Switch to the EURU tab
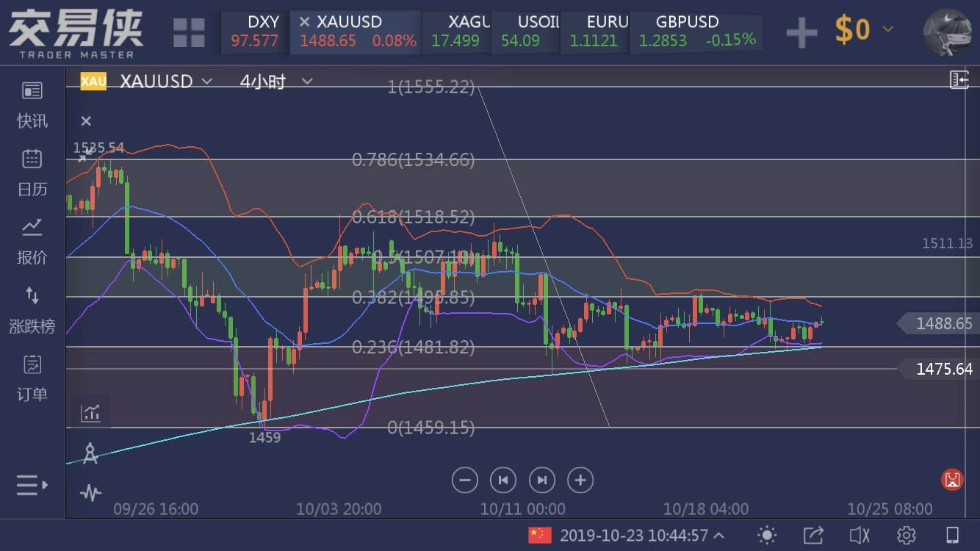Viewport: 980px width, 551px height. pyautogui.click(x=595, y=32)
